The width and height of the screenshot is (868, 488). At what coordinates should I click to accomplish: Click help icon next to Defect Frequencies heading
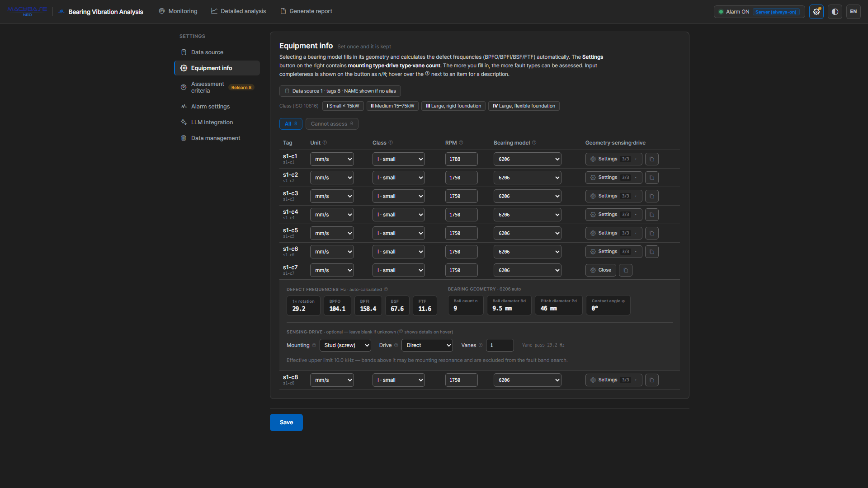386,289
